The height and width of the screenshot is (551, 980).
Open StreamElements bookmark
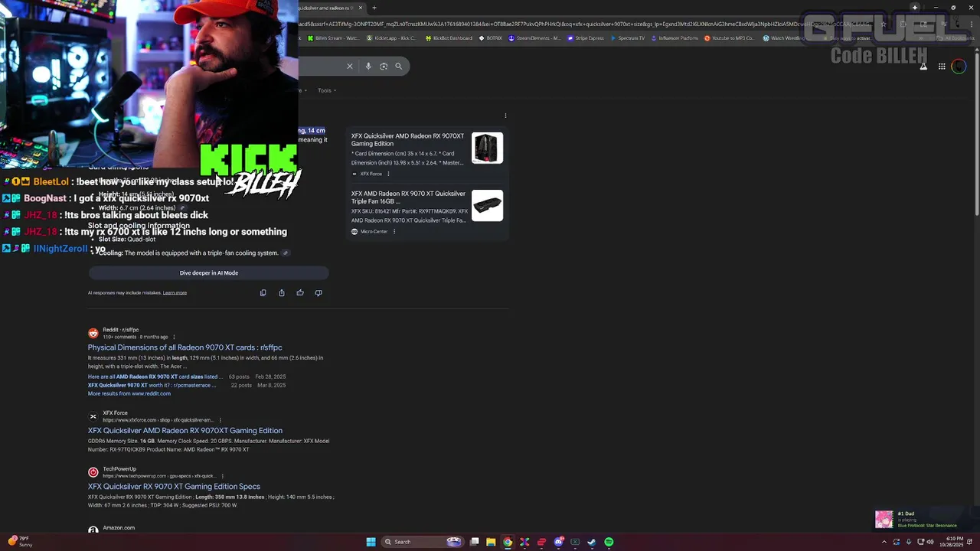pyautogui.click(x=534, y=37)
